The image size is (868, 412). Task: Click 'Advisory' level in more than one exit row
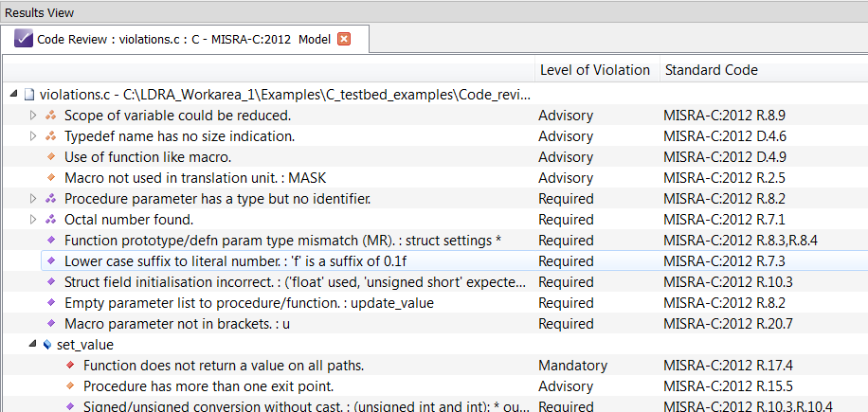pyautogui.click(x=565, y=386)
